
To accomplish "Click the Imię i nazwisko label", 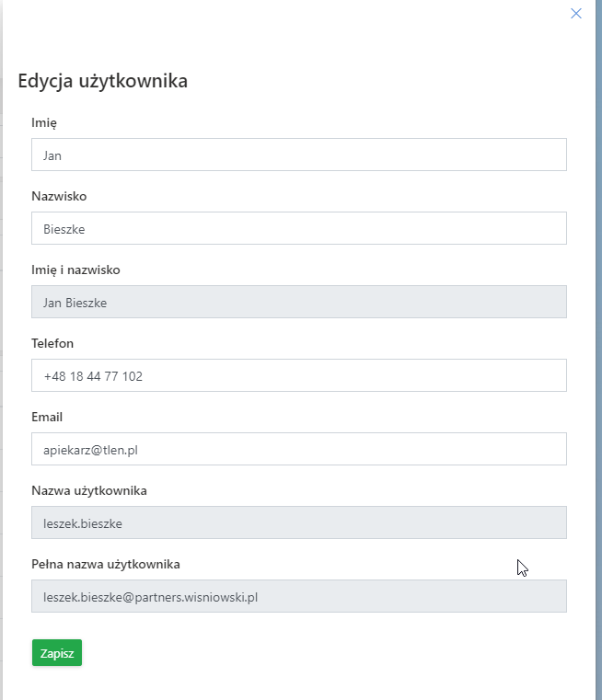I will (x=75, y=270).
